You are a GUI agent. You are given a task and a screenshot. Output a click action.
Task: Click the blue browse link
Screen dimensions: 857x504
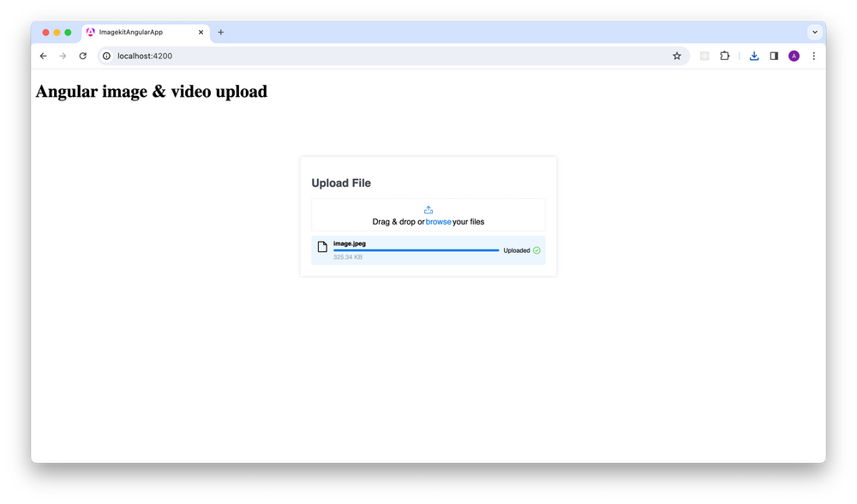(x=438, y=222)
